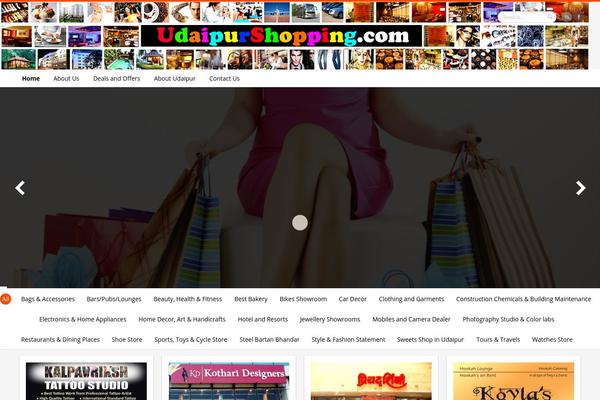Viewport: 600px width, 400px height.
Task: Open Construction Chemicals & Building Maintenance
Action: [523, 299]
